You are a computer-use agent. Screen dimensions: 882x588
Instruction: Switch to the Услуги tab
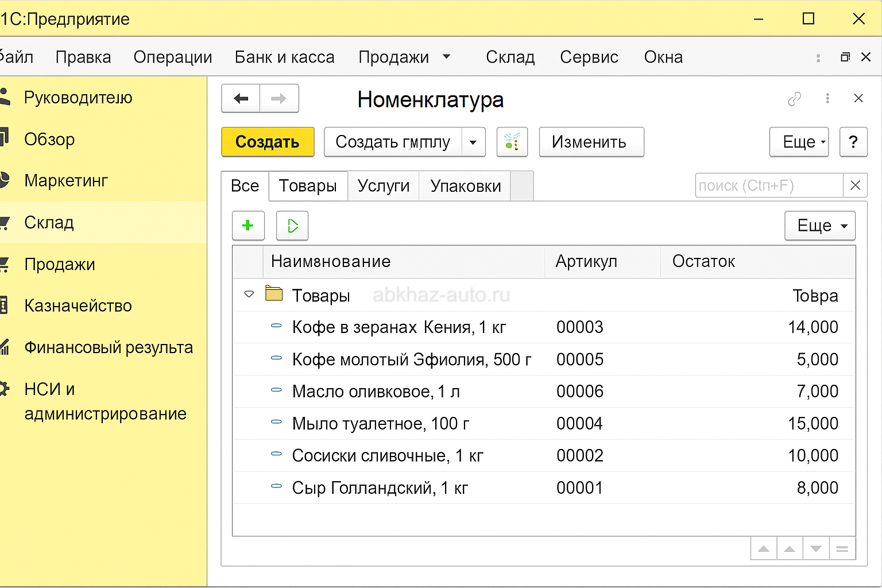click(384, 186)
